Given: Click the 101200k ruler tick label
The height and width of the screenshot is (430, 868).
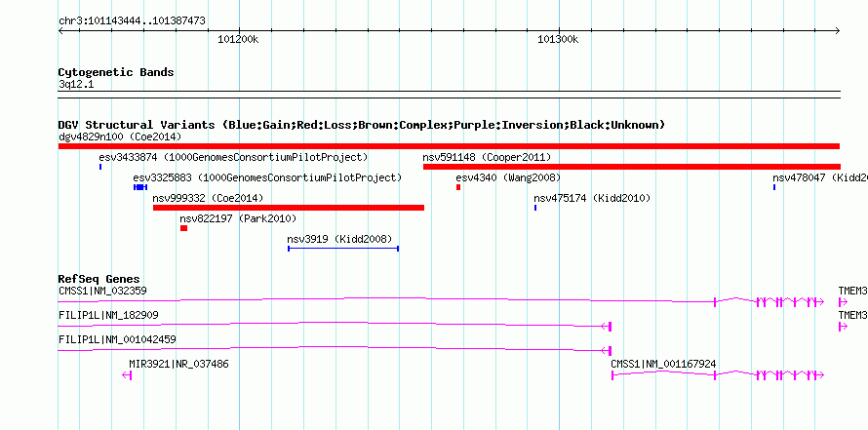Looking at the screenshot, I should click(238, 39).
